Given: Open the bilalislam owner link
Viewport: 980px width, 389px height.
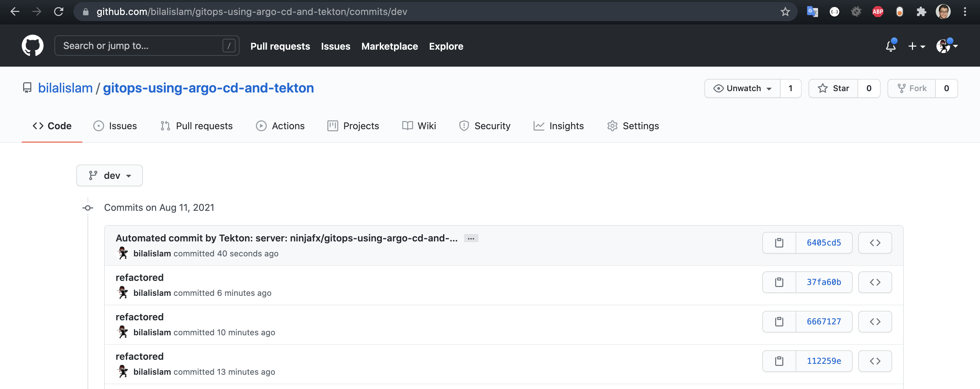Looking at the screenshot, I should click(65, 88).
